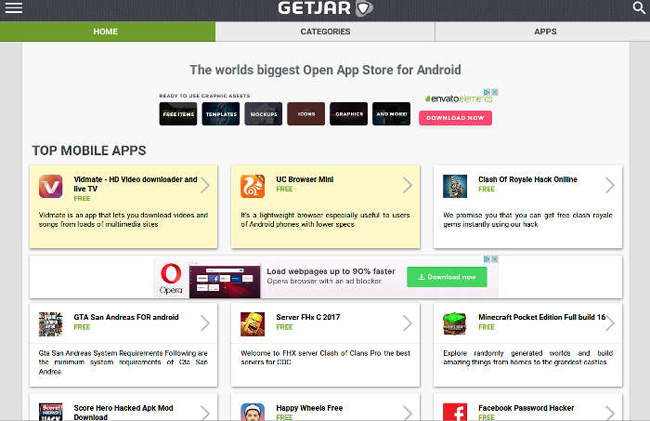Open GTA San Andreas FOR android title

[x=126, y=317]
